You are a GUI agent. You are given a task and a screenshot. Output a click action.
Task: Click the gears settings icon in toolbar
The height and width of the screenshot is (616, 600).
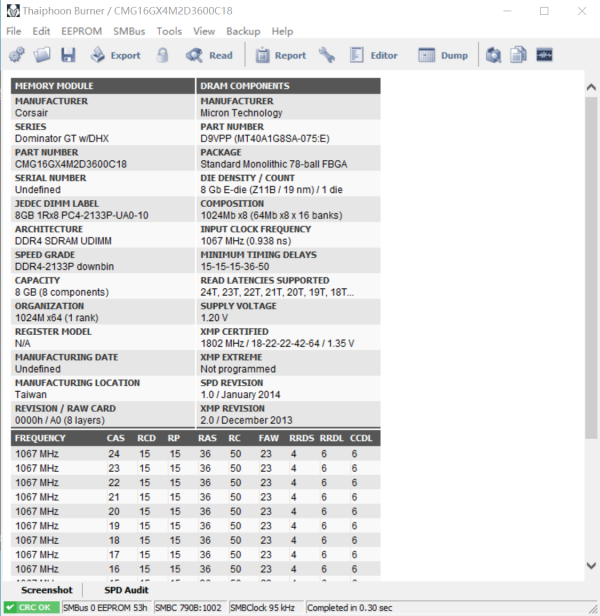[17, 55]
